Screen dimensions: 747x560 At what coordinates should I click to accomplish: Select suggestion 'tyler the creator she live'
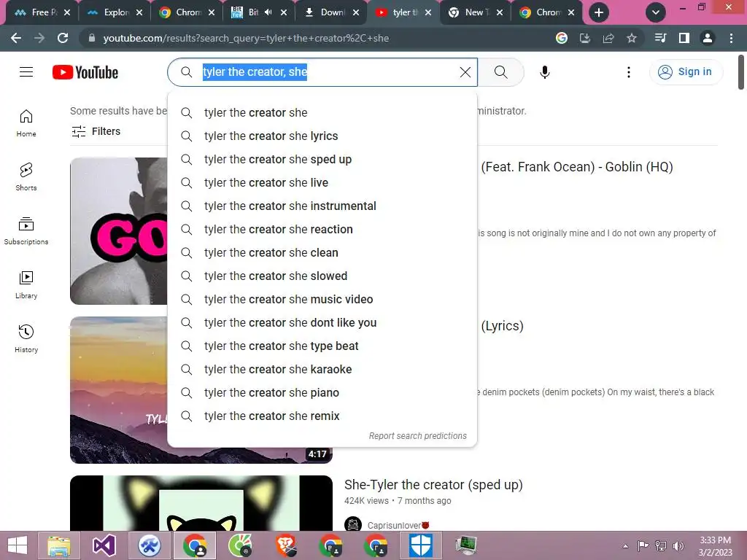coord(322,183)
